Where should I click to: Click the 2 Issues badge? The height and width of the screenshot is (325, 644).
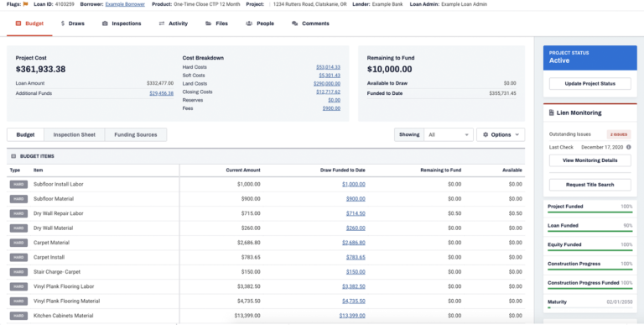619,134
